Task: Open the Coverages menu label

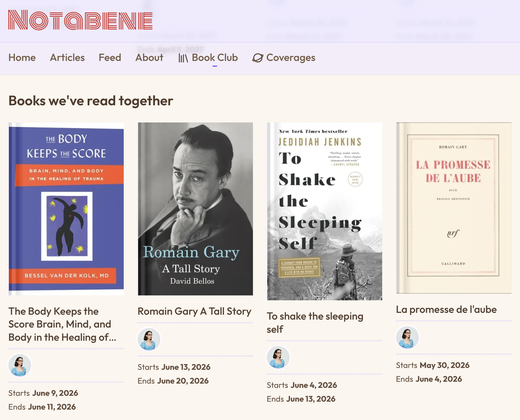Action: tap(291, 58)
